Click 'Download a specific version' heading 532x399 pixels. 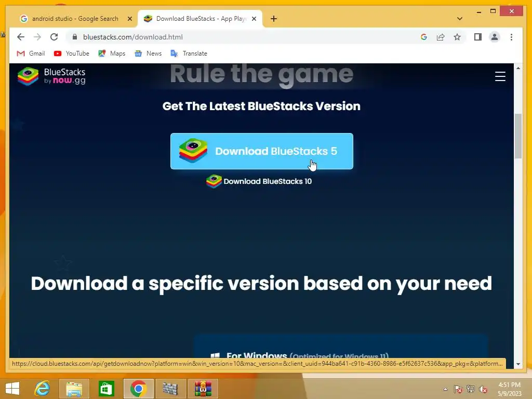[261, 284]
